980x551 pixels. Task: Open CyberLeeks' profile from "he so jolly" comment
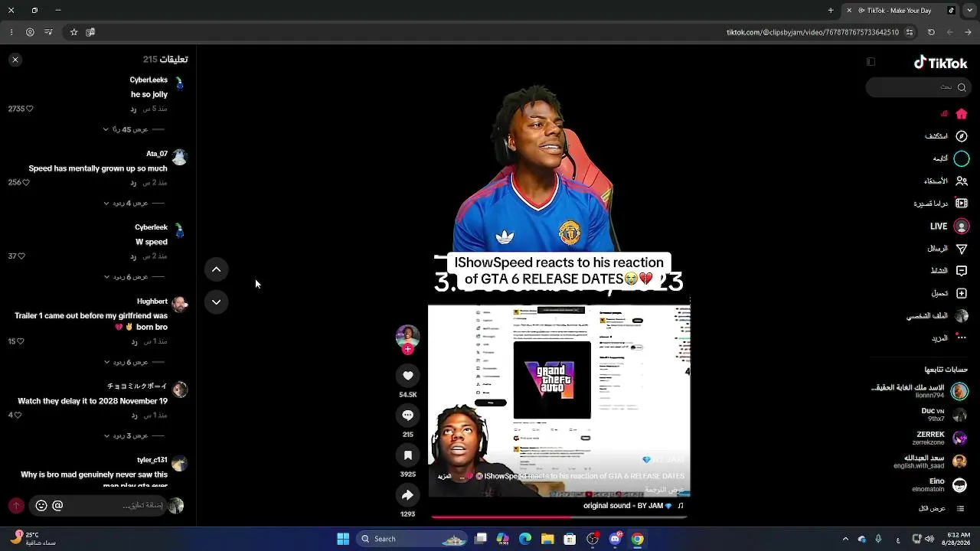click(x=149, y=80)
